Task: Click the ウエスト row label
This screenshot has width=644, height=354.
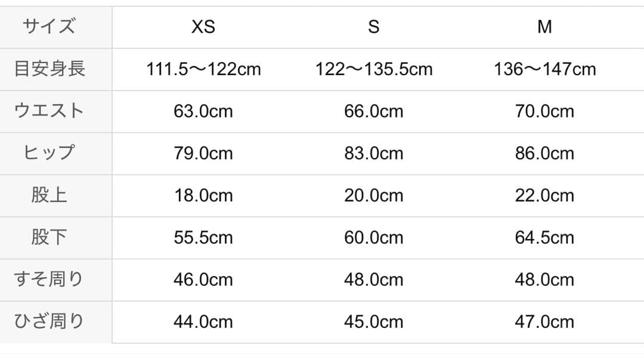Action: pyautogui.click(x=49, y=111)
